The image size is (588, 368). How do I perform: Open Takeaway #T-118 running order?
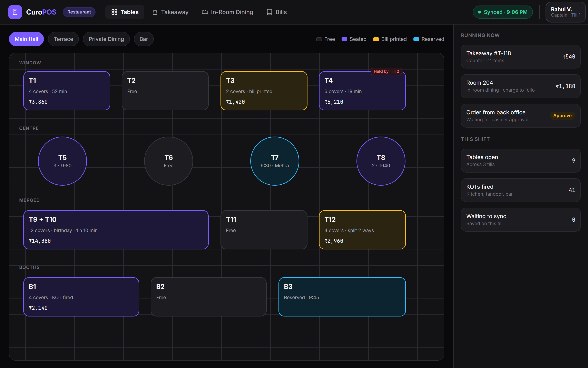(x=521, y=57)
